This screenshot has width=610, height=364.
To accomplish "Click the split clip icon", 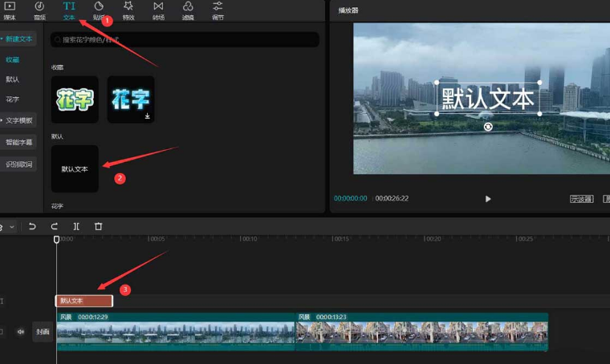I will (x=76, y=227).
